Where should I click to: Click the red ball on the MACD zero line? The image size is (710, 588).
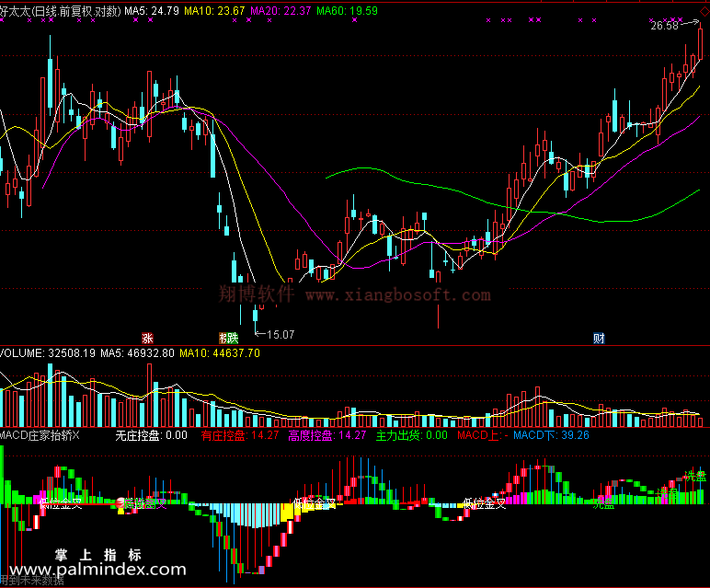120,502
